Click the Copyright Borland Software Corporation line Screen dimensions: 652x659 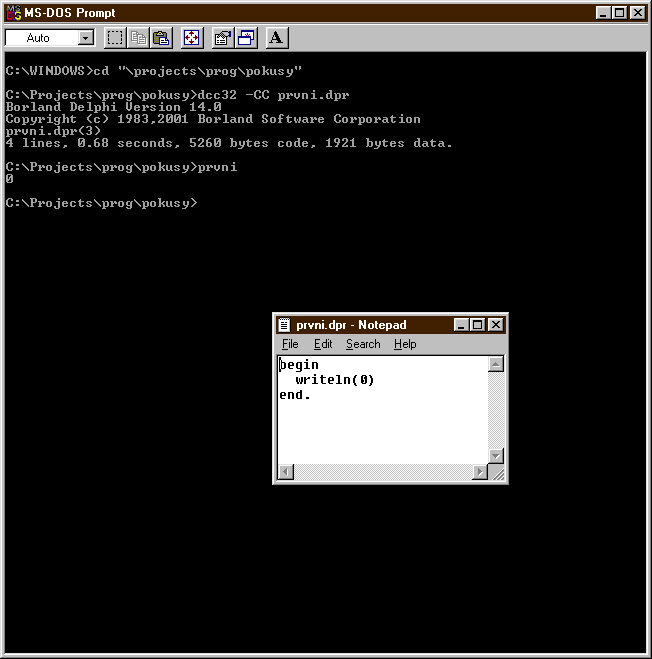213,119
